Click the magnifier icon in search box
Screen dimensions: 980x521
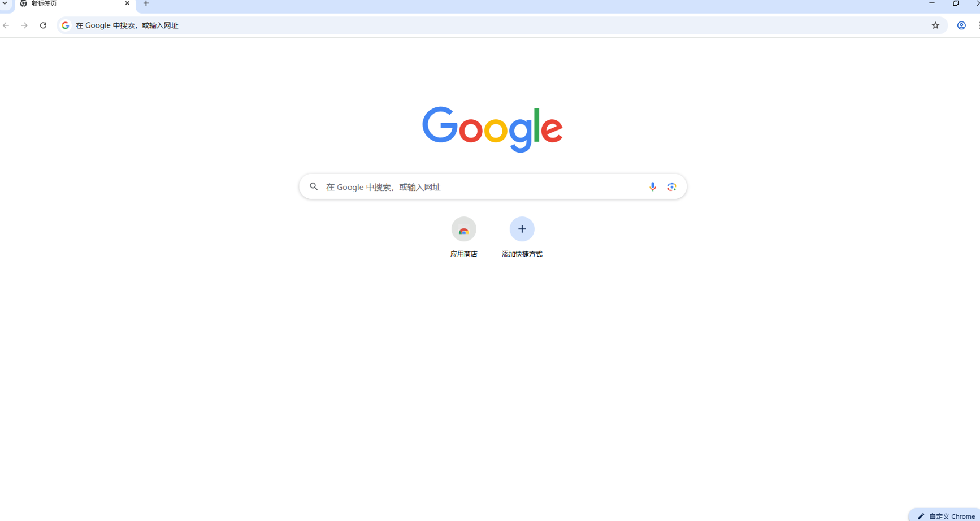pyautogui.click(x=314, y=186)
